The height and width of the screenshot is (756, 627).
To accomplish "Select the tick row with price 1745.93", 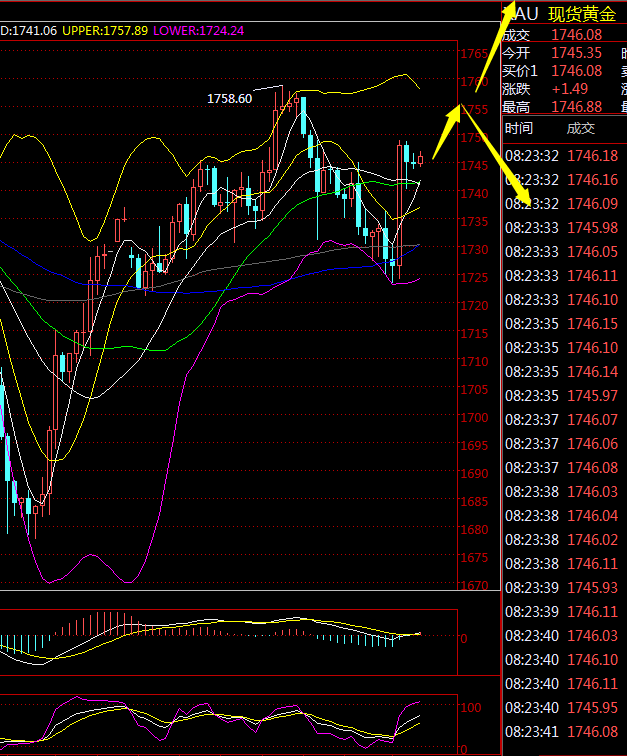I will (x=562, y=587).
